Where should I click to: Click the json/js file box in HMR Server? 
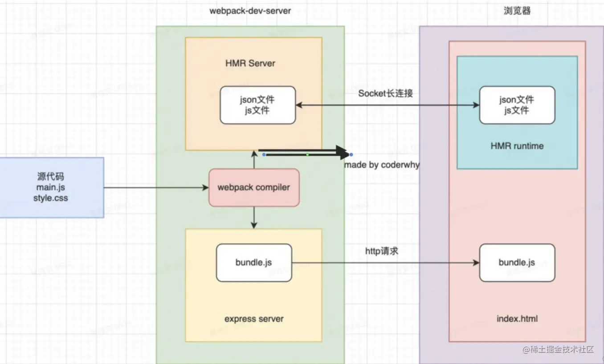(x=258, y=105)
